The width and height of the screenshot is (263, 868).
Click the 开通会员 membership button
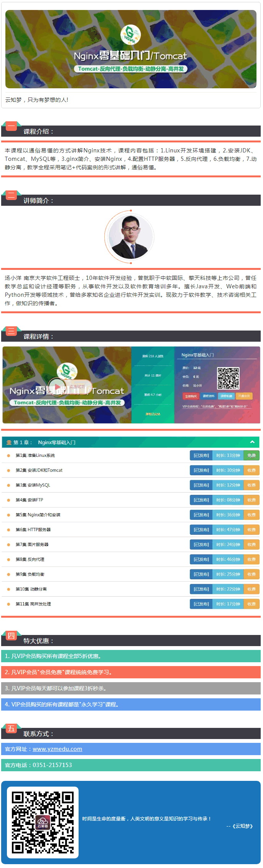[244, 396]
